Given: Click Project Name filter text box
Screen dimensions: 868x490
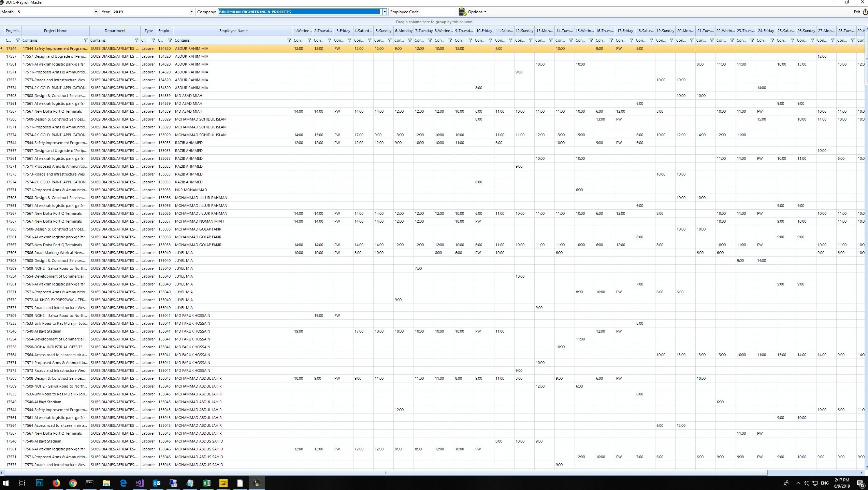Looking at the screenshot, I should 51,40.
